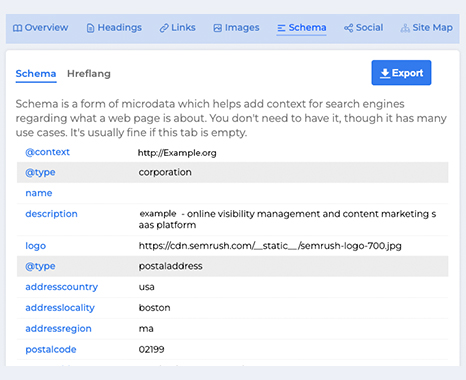
Task: Click the description property label
Action: point(51,214)
